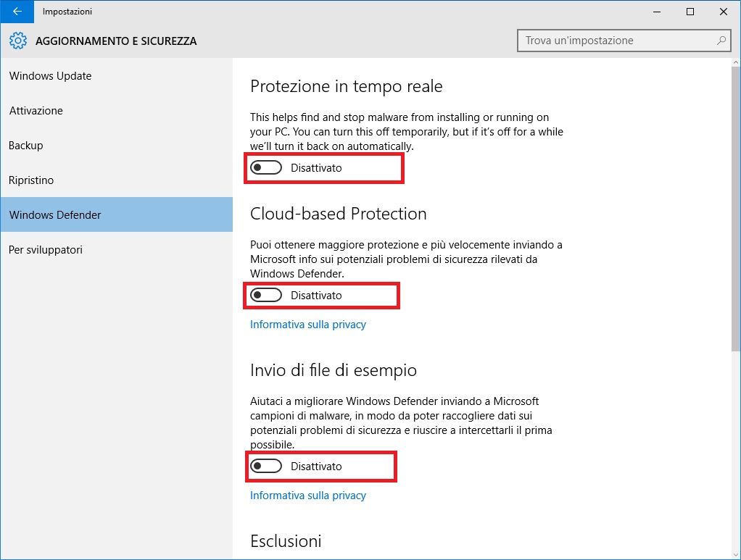This screenshot has height=560, width=741.
Task: Click the settings gear icon
Action: (19, 41)
